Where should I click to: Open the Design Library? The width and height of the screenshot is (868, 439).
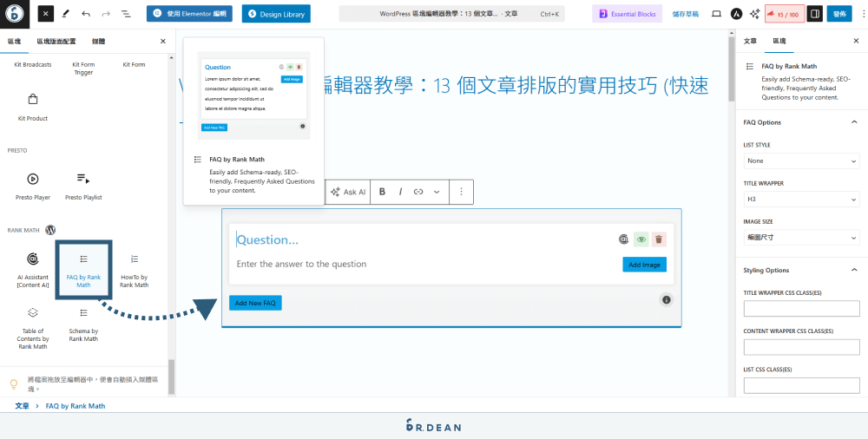[x=276, y=14]
